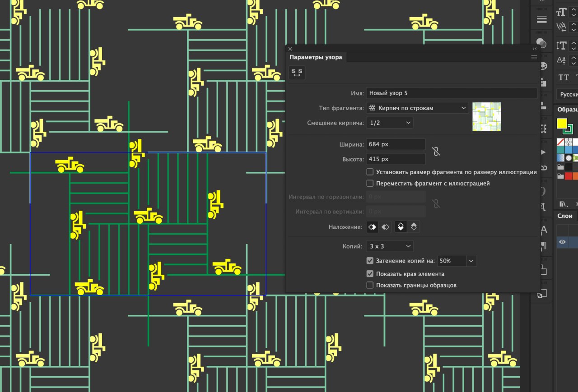The height and width of the screenshot is (392, 578).
Task: Open the Русский language dropdown
Action: 567,94
